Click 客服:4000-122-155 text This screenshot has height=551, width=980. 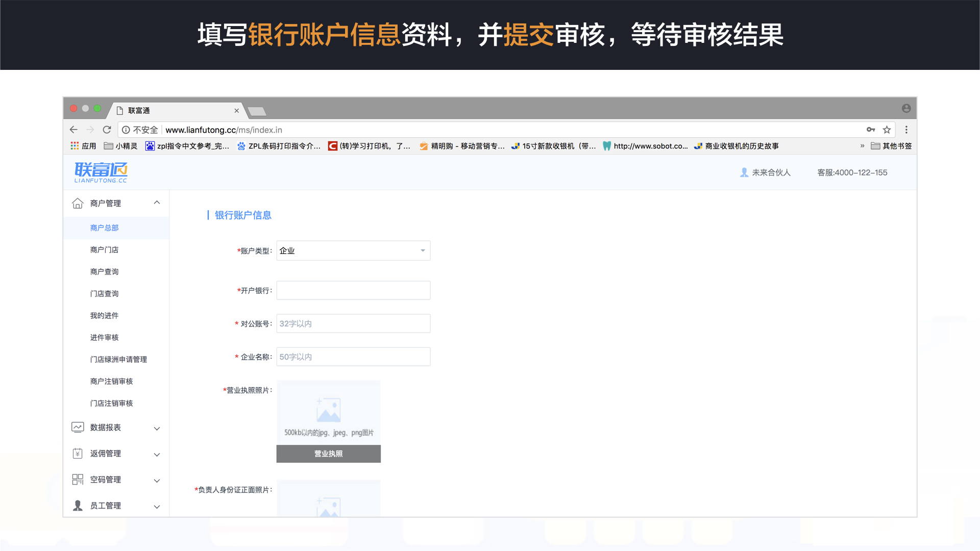(x=852, y=172)
